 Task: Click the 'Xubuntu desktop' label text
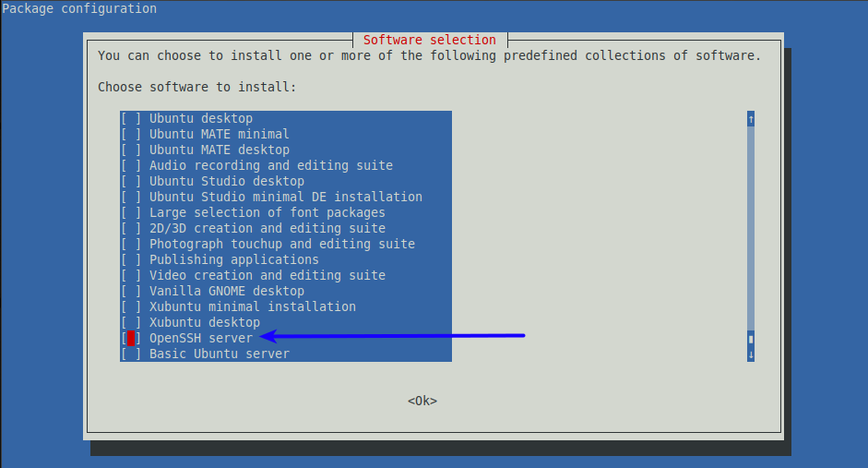click(x=205, y=322)
